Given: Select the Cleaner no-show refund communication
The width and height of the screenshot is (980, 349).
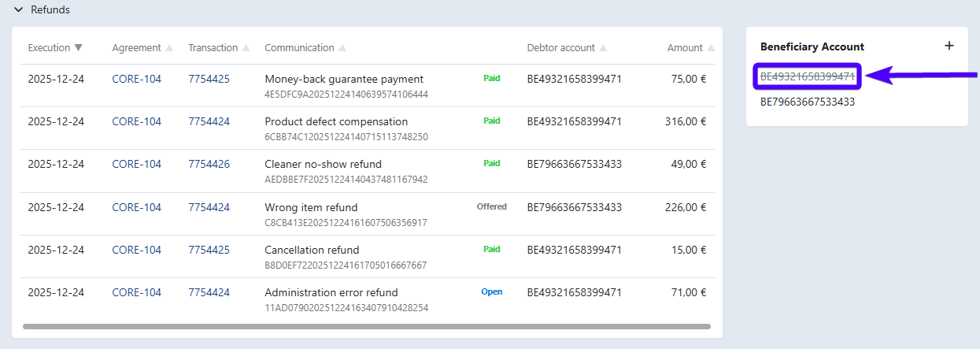Looking at the screenshot, I should tap(323, 164).
